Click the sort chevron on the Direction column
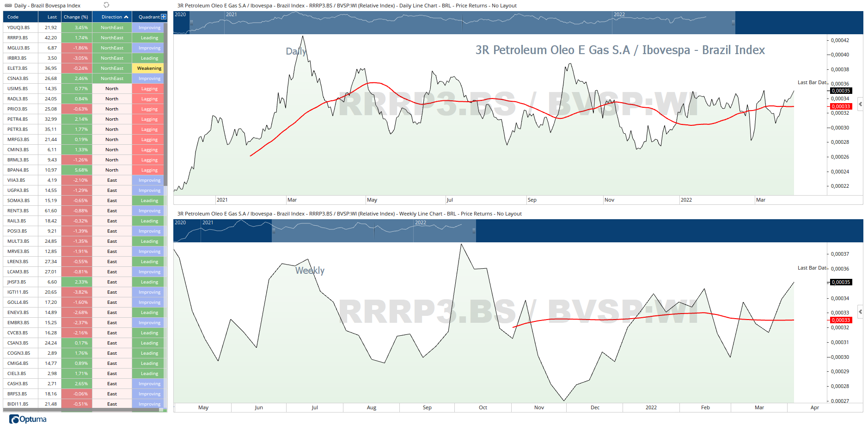Viewport: 868px width, 425px height. pos(125,17)
